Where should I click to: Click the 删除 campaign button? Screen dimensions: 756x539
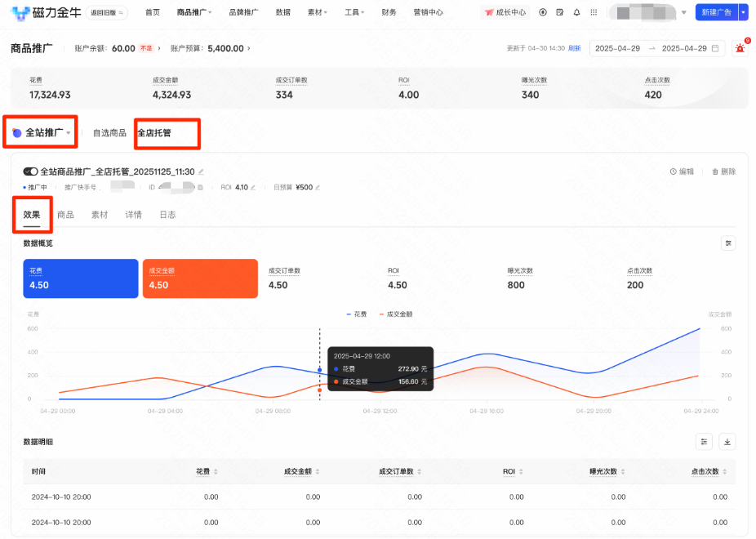[x=724, y=171]
